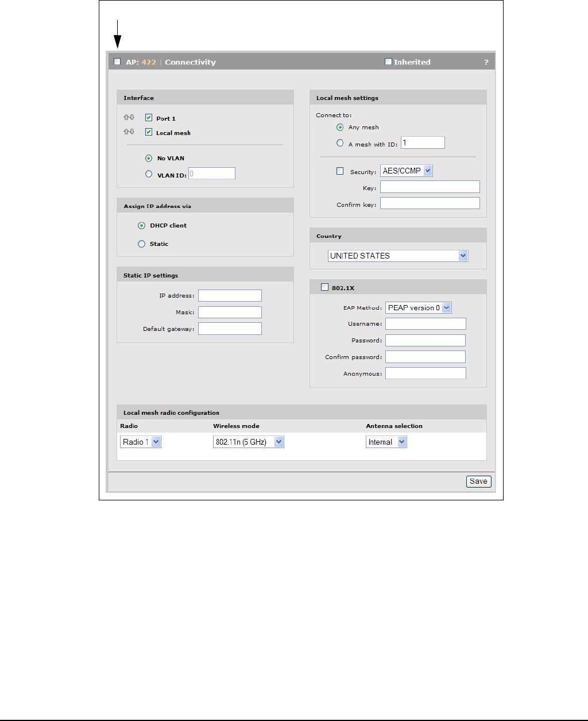
Task: Click the Confirm password field
Action: (x=425, y=357)
